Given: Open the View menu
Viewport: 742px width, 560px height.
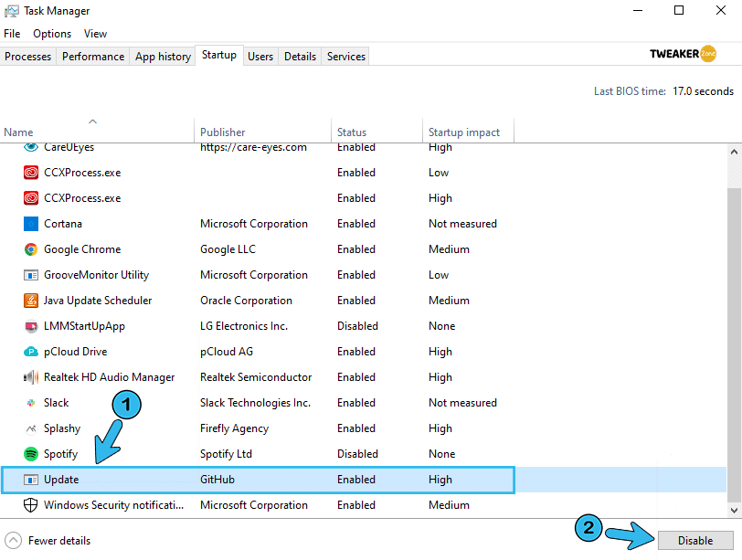Looking at the screenshot, I should click(95, 34).
